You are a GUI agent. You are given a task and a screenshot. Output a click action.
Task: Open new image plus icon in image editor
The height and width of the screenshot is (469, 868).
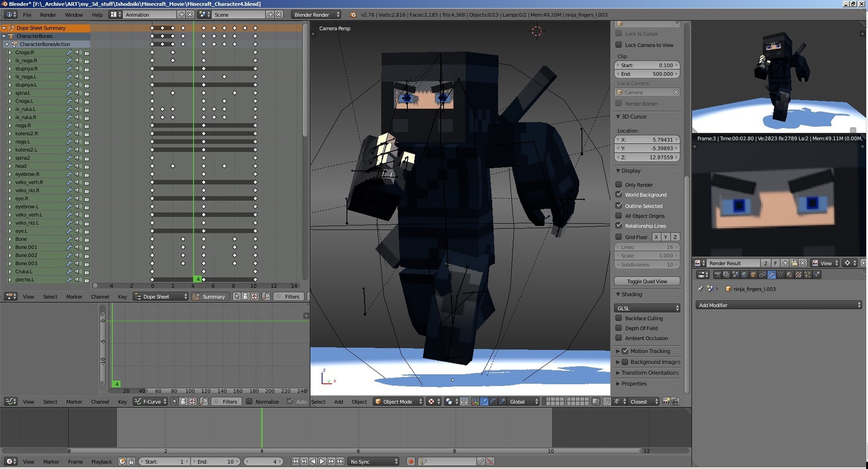(785, 263)
